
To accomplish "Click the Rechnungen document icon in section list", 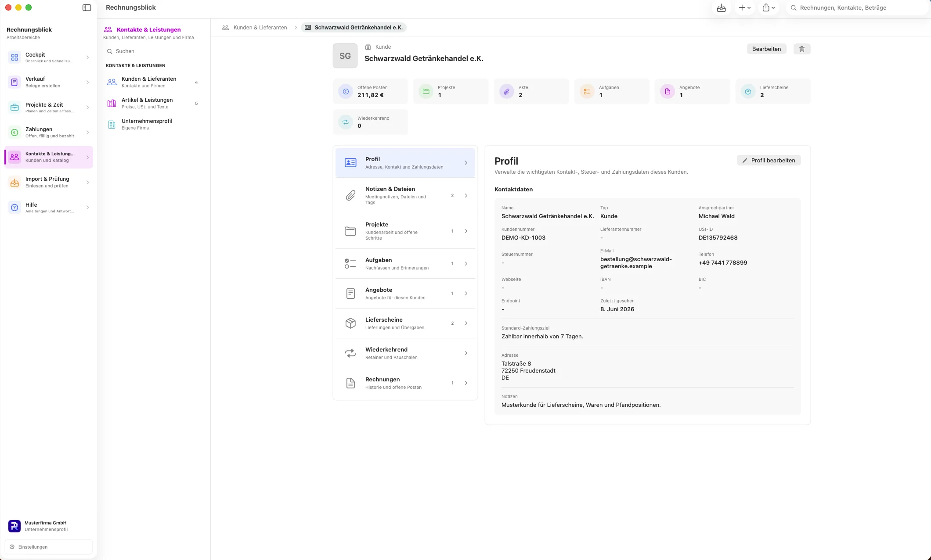I will 350,383.
